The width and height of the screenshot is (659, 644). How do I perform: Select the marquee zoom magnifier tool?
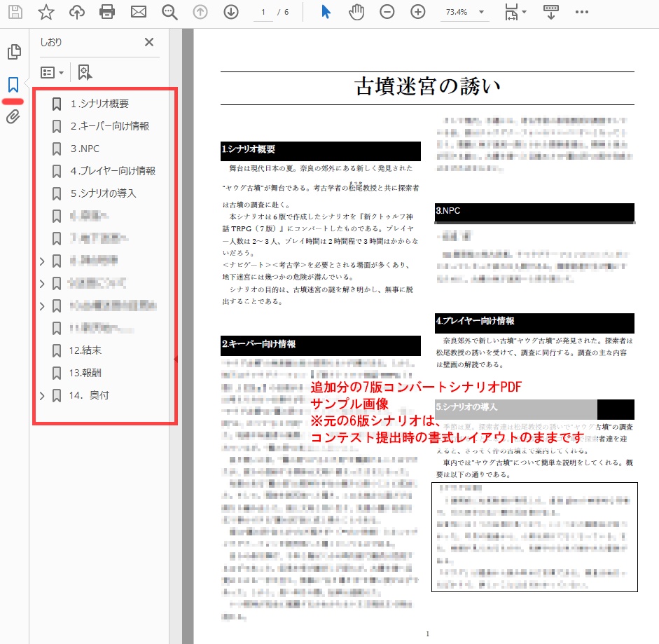(x=168, y=12)
